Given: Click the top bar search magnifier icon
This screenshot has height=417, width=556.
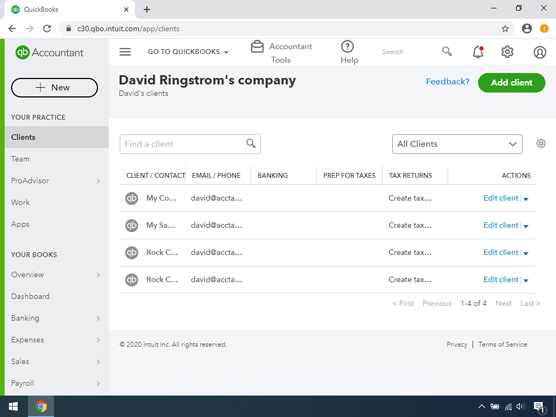Looking at the screenshot, I should coord(447,51).
